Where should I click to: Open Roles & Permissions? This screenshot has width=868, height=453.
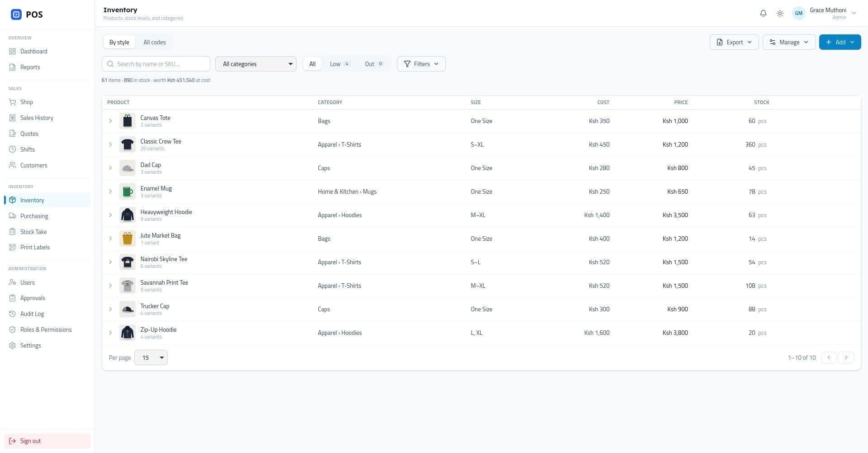(x=47, y=330)
